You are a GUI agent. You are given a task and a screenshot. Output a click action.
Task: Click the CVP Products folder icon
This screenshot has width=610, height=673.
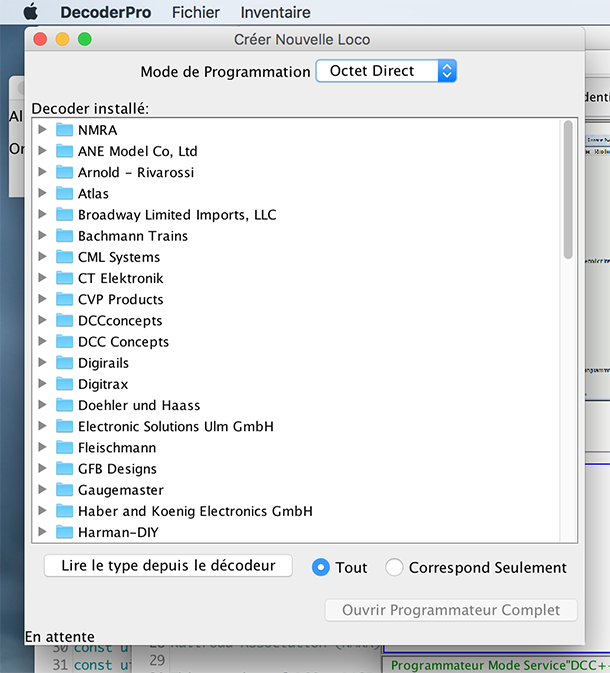[64, 299]
